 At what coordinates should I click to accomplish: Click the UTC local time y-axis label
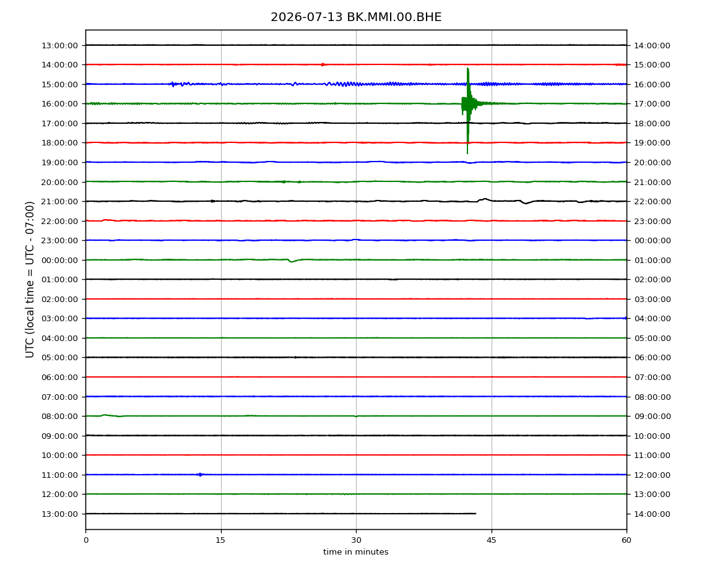pos(30,280)
